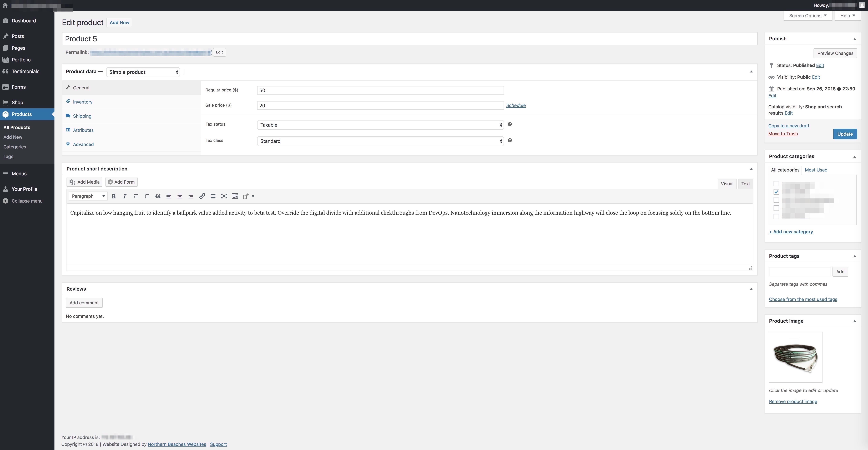Viewport: 868px width, 450px height.
Task: Switch editor to the Text tab
Action: 745,184
